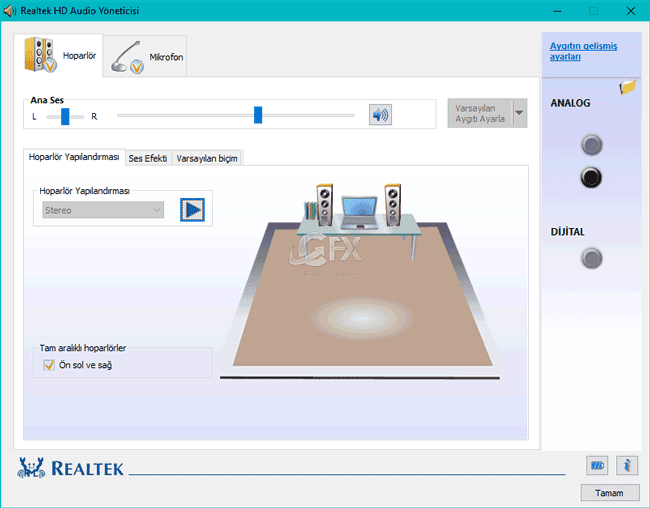The image size is (650, 508).
Task: Play the speaker test sound
Action: (x=192, y=210)
